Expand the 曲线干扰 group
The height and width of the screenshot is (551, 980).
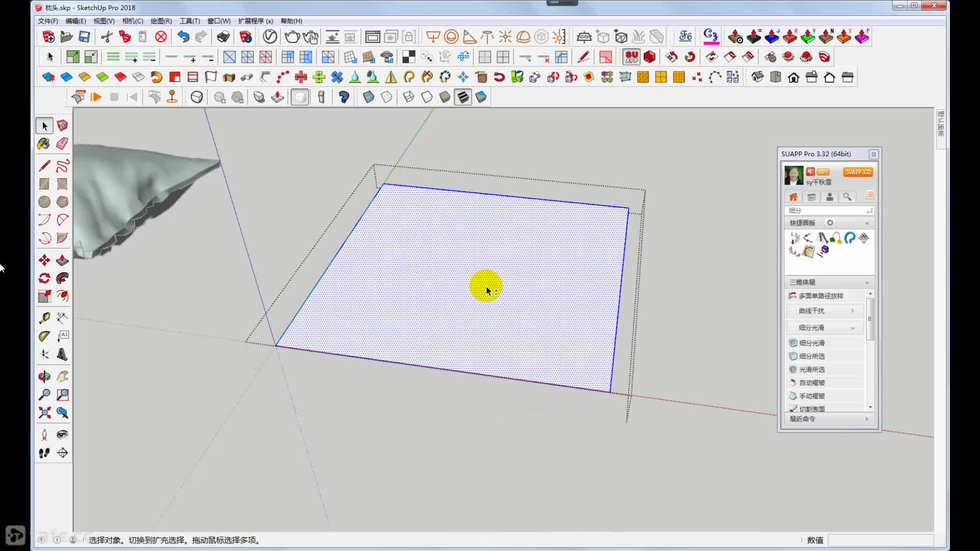[x=825, y=311]
